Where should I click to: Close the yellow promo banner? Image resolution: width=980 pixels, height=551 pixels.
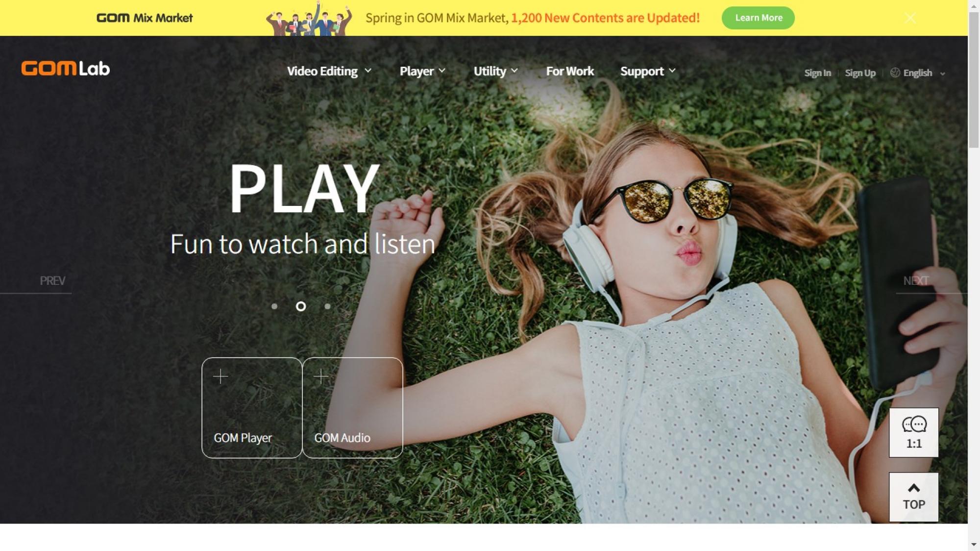tap(910, 18)
